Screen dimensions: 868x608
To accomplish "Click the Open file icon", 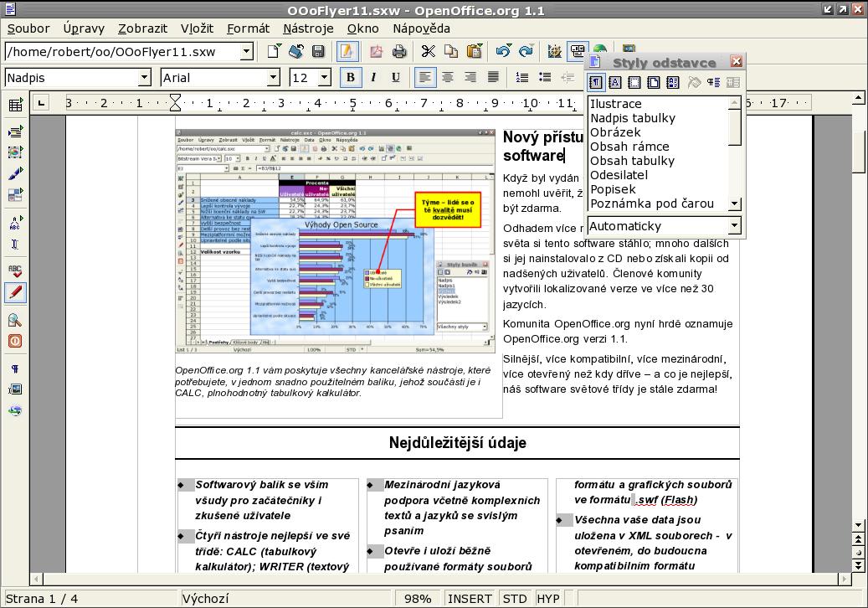I will [296, 51].
